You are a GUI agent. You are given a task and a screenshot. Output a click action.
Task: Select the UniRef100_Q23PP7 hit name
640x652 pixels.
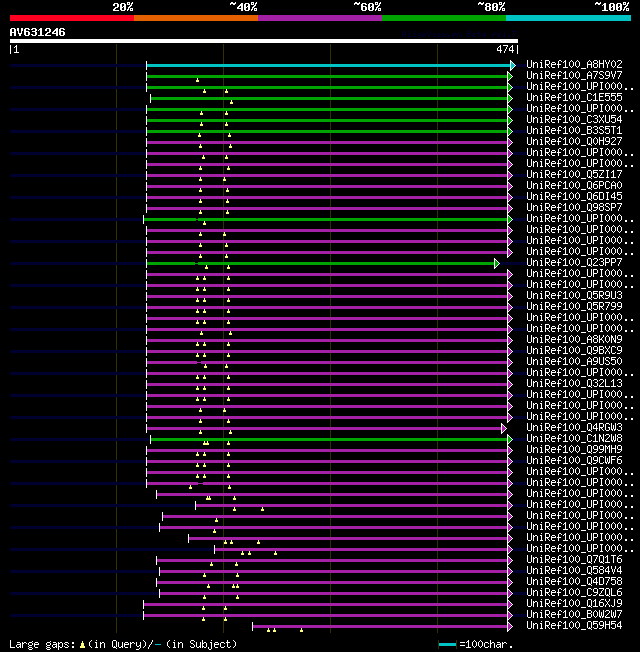pyautogui.click(x=574, y=262)
